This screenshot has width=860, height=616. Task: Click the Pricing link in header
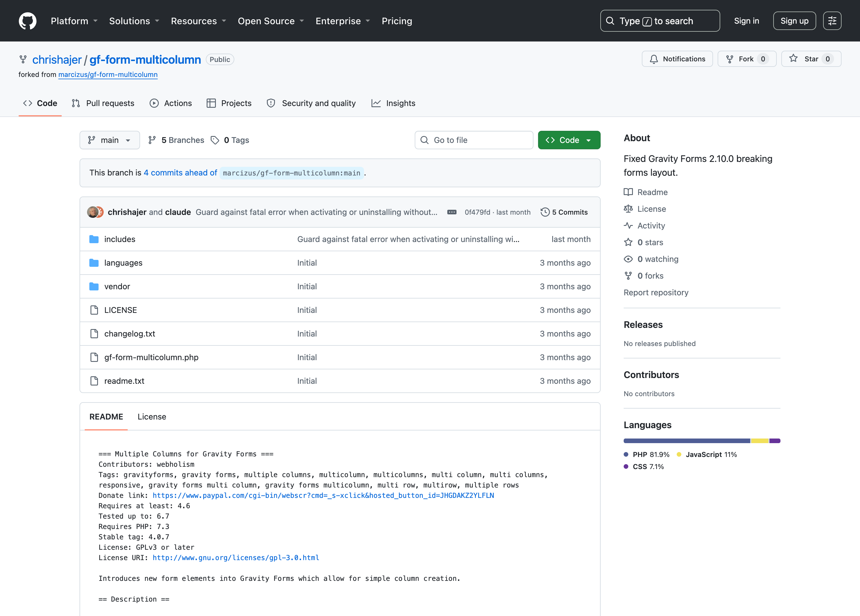397,21
